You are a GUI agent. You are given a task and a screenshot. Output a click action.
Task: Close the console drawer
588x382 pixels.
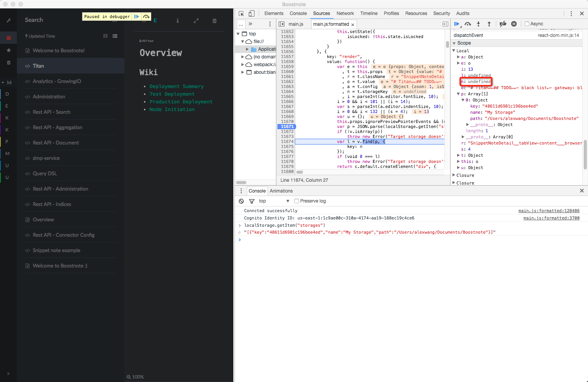tap(582, 191)
